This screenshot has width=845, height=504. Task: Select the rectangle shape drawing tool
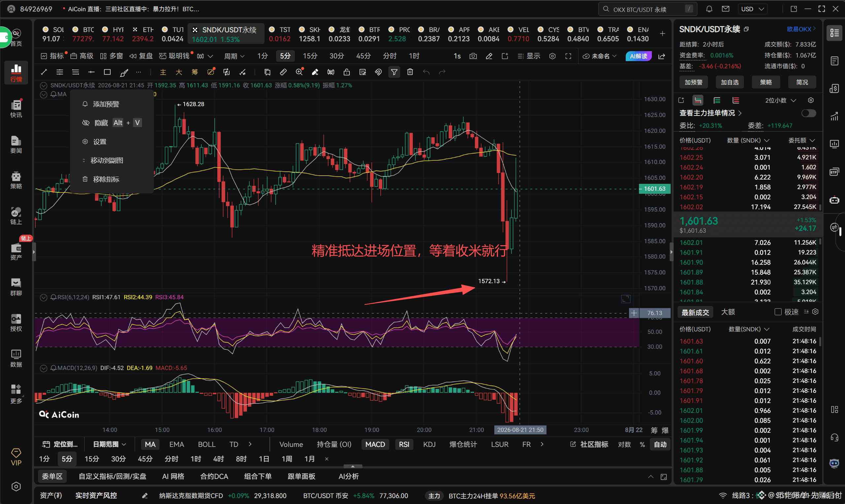coord(107,72)
